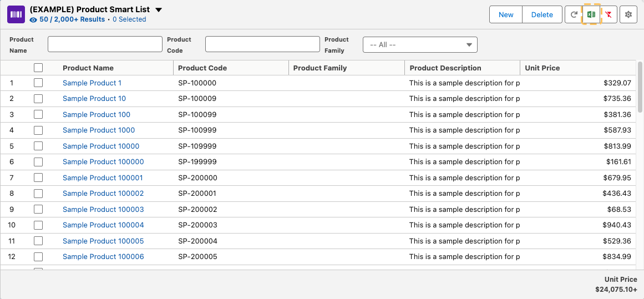Screen dimensions: 644x299
Task: Click the Export to Excel icon
Action: pos(591,15)
